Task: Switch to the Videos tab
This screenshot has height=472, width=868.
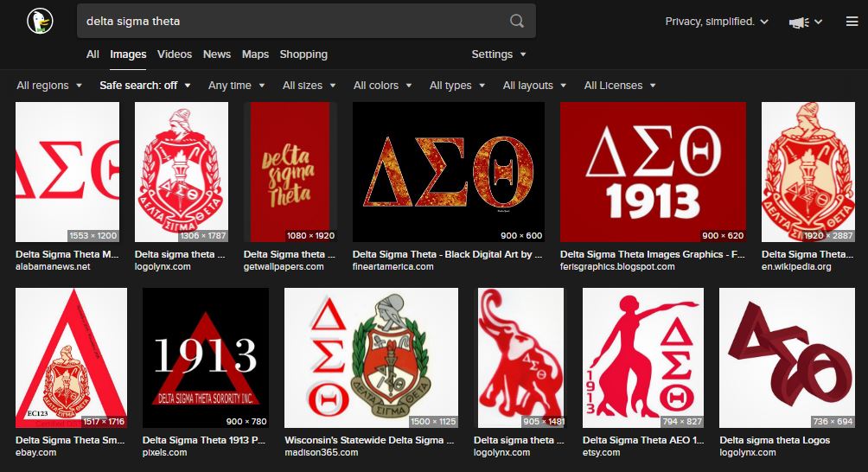Action: (175, 54)
